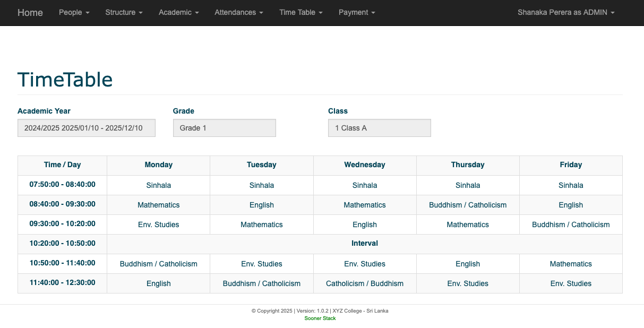Click the Academic Year field

pos(87,128)
